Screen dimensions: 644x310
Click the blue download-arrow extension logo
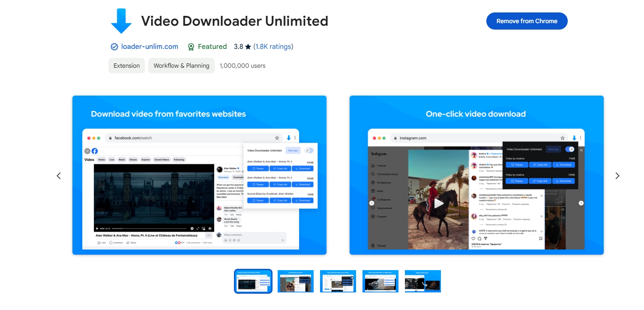(x=121, y=21)
